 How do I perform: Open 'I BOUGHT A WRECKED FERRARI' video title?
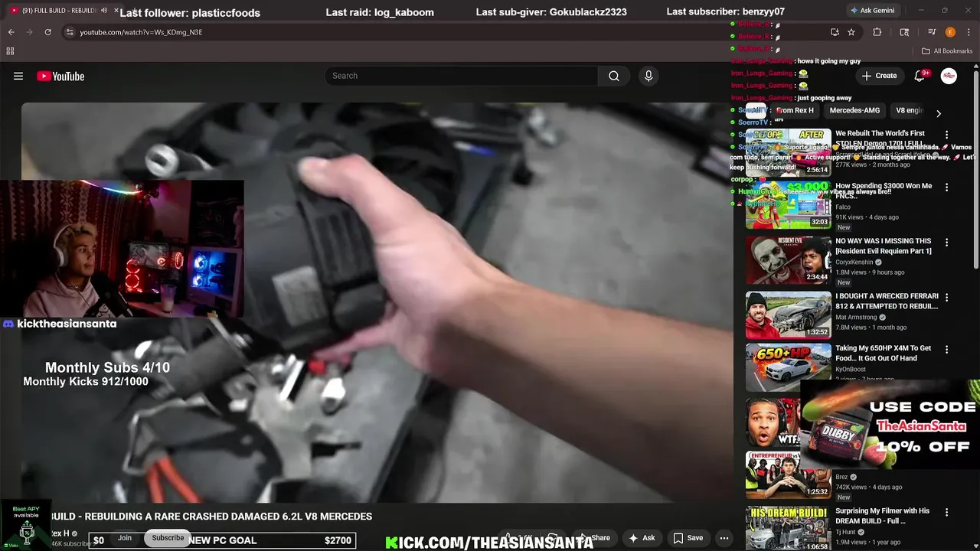887,302
